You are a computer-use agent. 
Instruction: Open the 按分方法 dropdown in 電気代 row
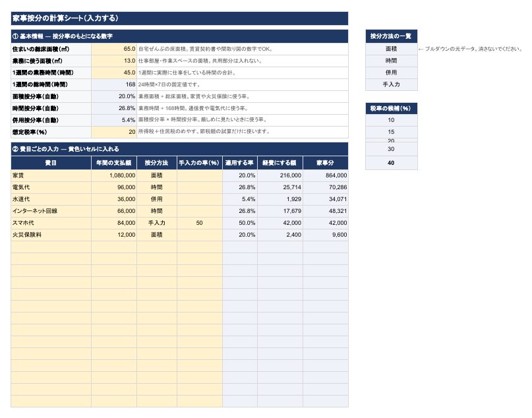[157, 187]
